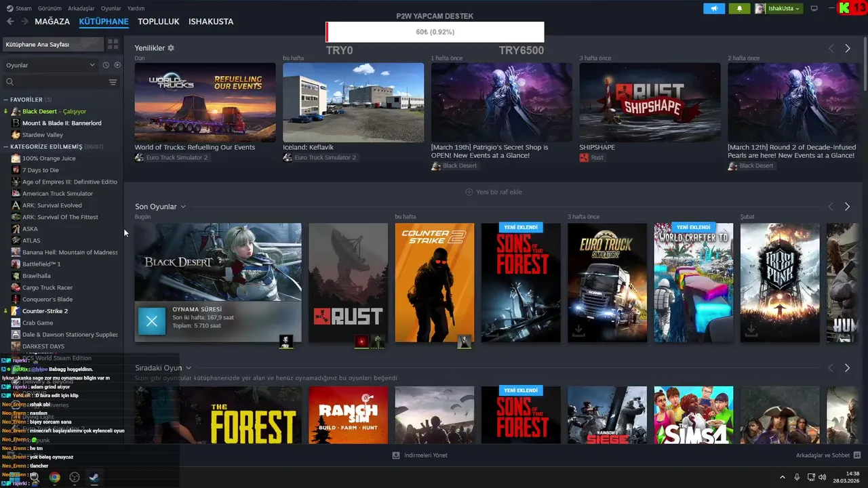Open advanced filter options icon in search bar
This screenshot has height=488, width=868.
[113, 82]
